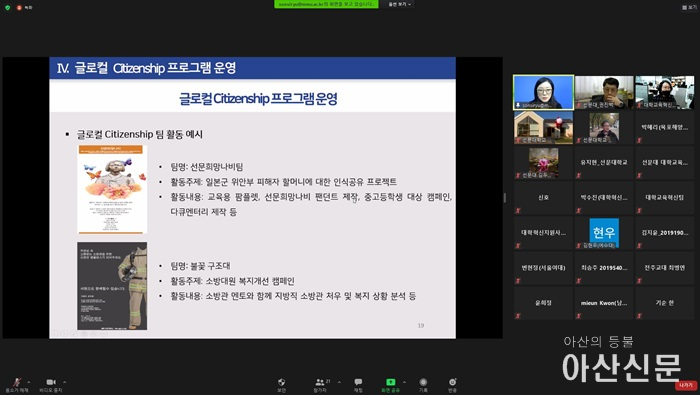The height and width of the screenshot is (395, 700).
Task: Click the divider handle between slide and gallery
Action: coord(505,198)
